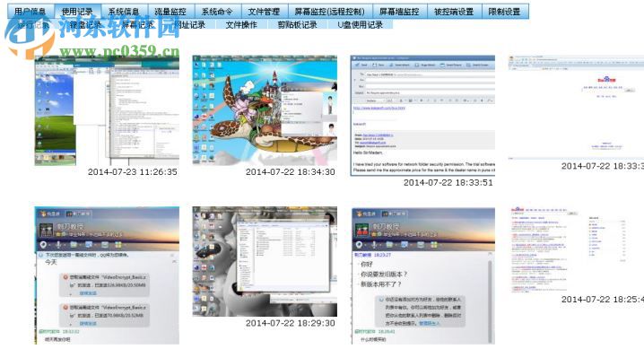
Task: Open the 系统信息 tab
Action: (124, 12)
